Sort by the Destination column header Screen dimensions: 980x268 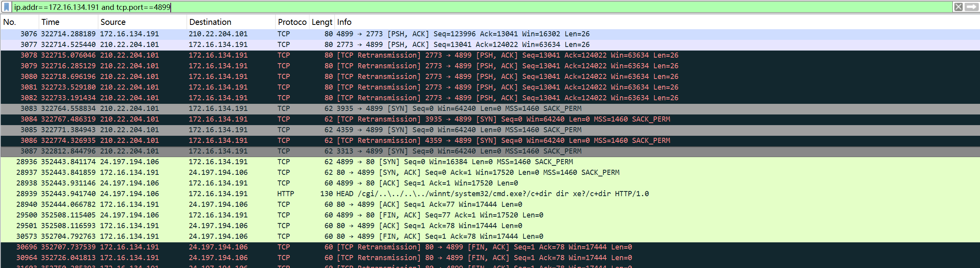pos(231,22)
